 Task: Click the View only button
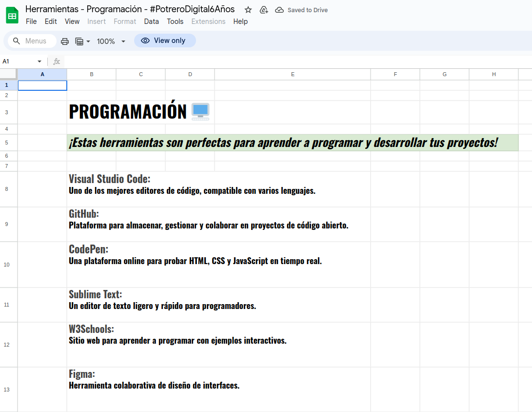[165, 41]
